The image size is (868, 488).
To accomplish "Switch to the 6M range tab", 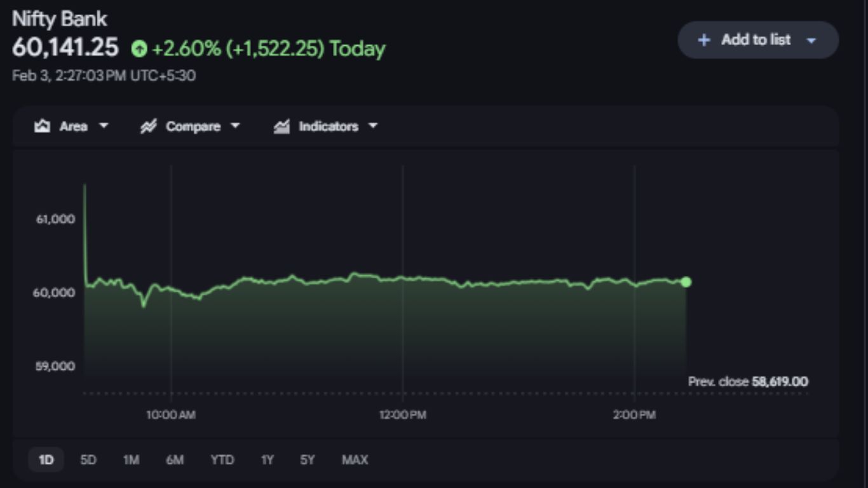I will pos(175,459).
